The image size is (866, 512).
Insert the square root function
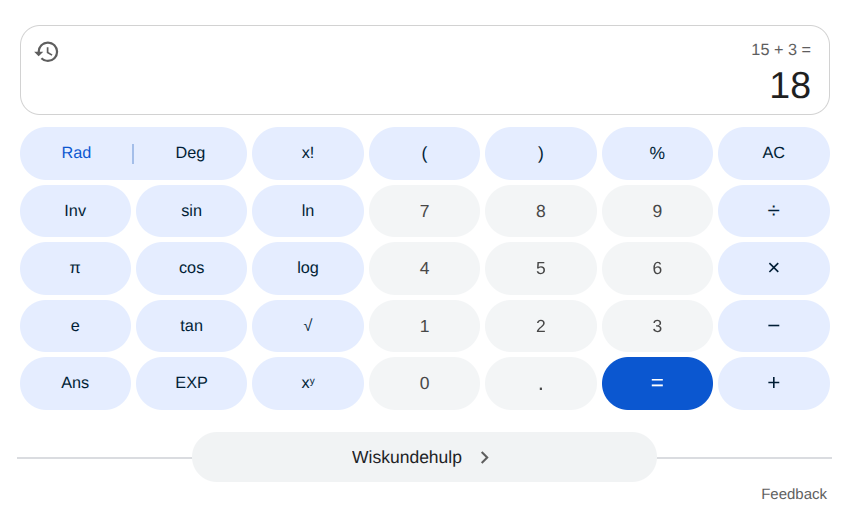tap(307, 326)
